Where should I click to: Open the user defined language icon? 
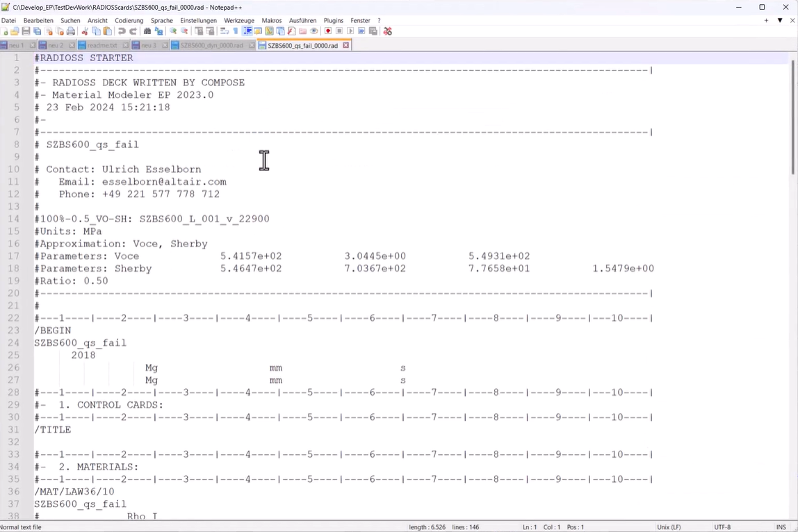pyautogui.click(x=258, y=31)
